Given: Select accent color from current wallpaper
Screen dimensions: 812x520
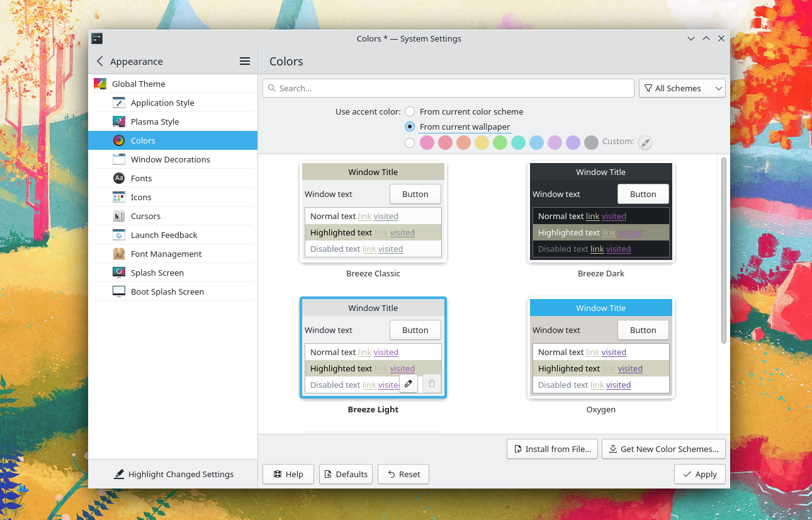Looking at the screenshot, I should tap(410, 127).
